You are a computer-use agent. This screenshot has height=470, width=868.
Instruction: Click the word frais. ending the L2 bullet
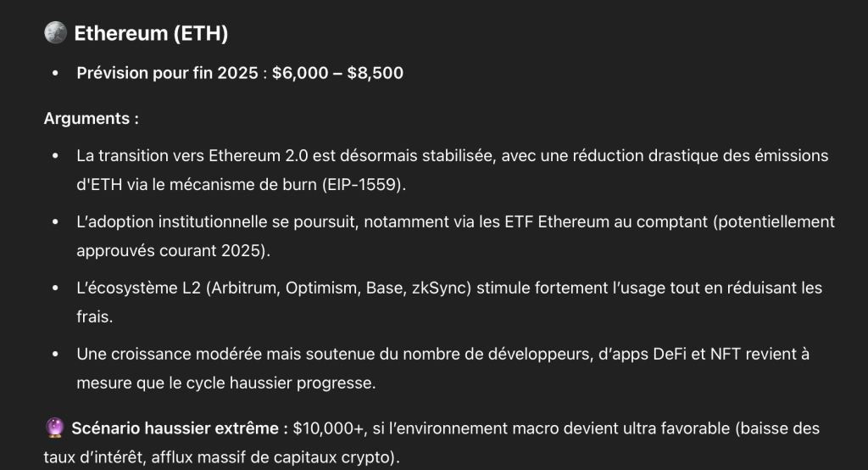click(95, 316)
